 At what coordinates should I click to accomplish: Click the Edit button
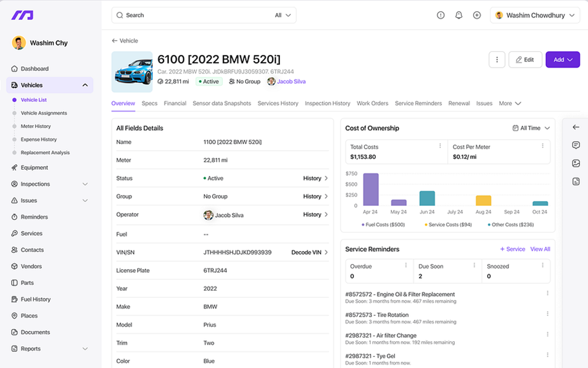coord(525,60)
